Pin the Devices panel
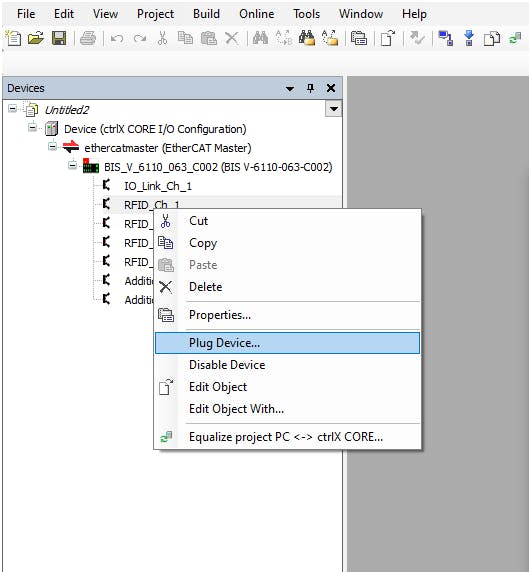This screenshot has height=572, width=529. click(x=310, y=88)
